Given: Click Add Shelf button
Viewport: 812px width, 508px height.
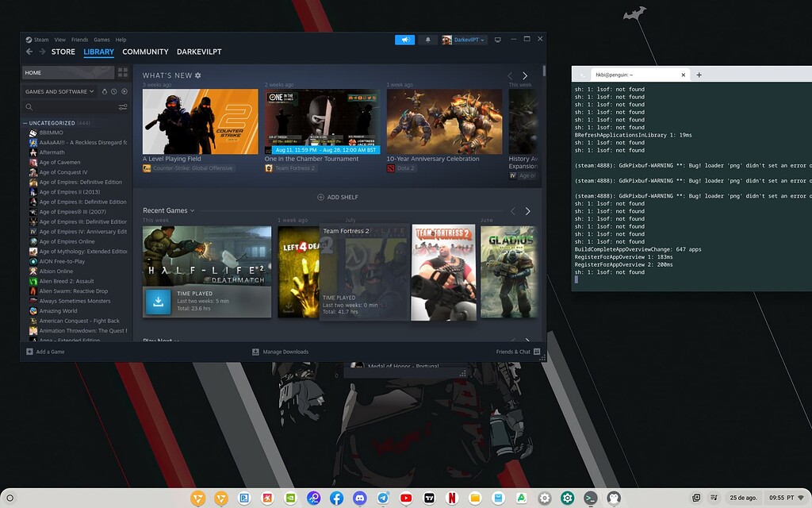Looking at the screenshot, I should pos(338,197).
